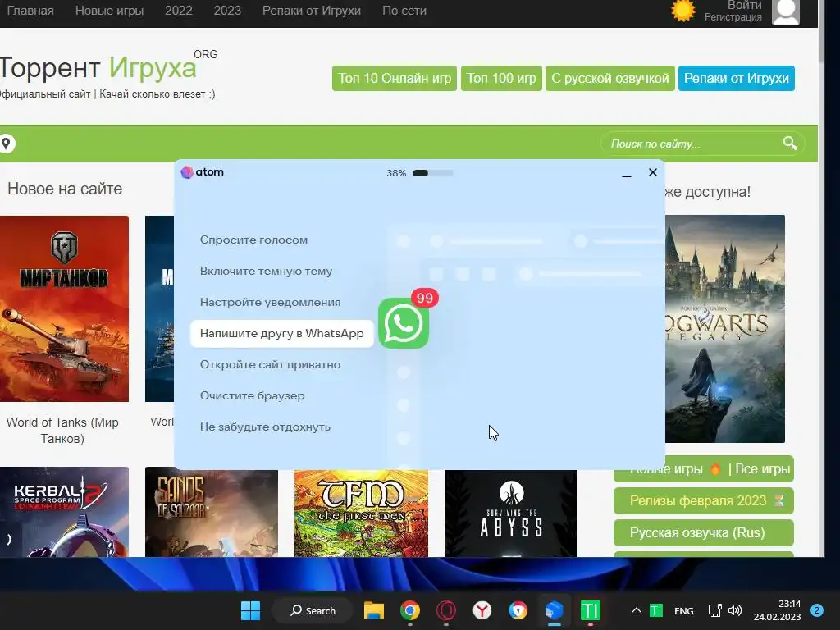This screenshot has width=840, height=630.
Task: Click the volume speaker tray icon
Action: point(735,610)
